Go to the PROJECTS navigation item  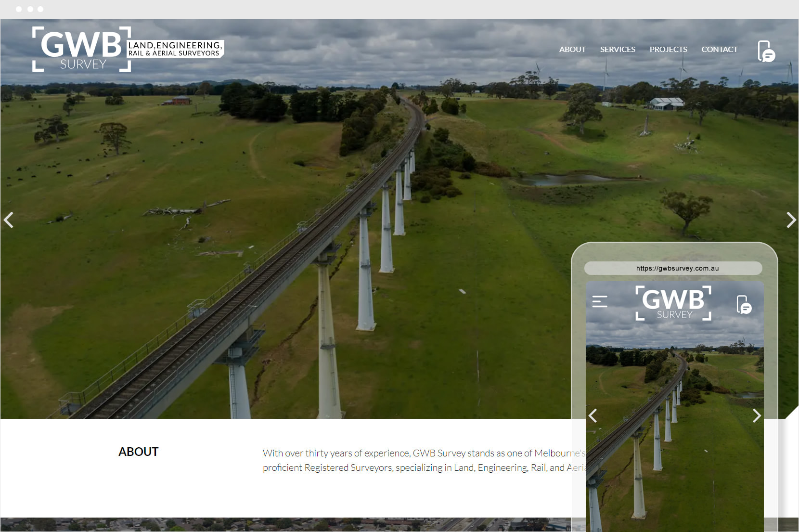pyautogui.click(x=668, y=50)
